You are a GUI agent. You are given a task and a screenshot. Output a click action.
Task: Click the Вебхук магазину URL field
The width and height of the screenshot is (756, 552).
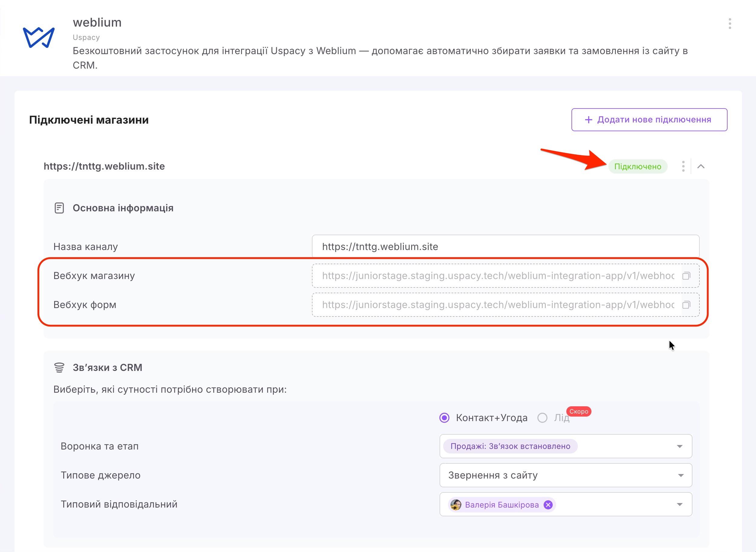click(506, 276)
